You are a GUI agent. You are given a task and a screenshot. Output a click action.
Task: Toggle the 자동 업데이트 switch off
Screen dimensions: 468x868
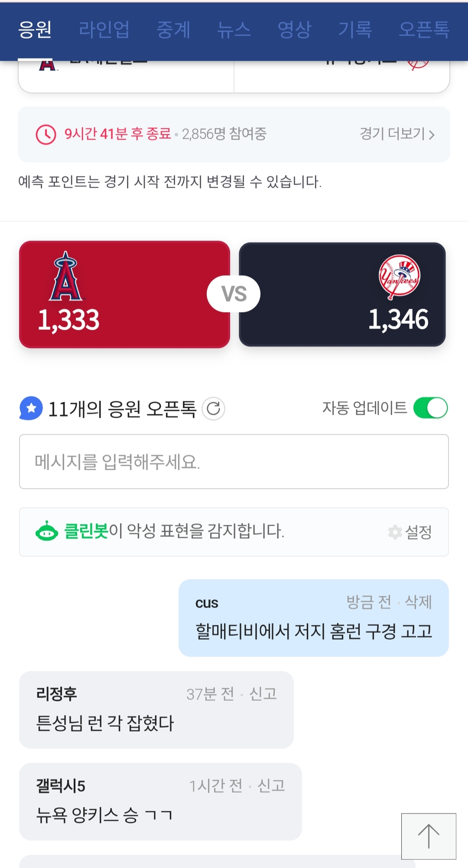pyautogui.click(x=430, y=408)
